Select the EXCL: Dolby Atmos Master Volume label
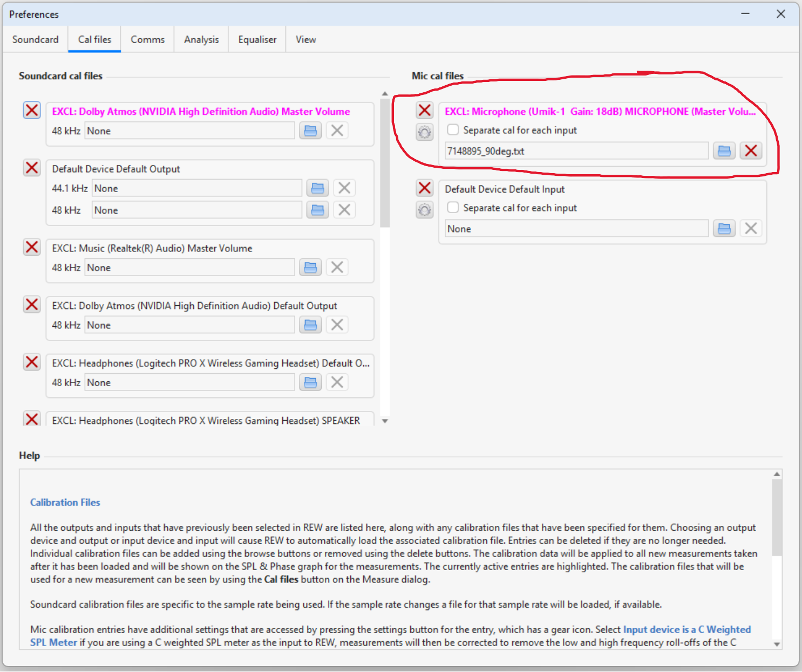This screenshot has width=802, height=672. pyautogui.click(x=201, y=112)
